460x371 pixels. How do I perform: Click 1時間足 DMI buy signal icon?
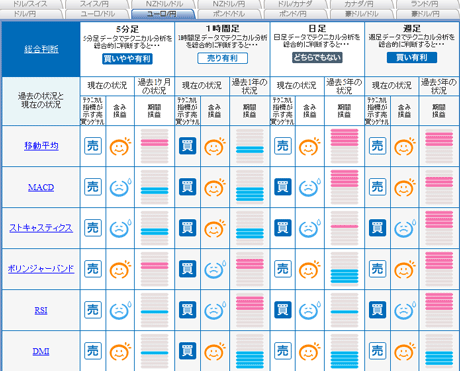tap(188, 351)
